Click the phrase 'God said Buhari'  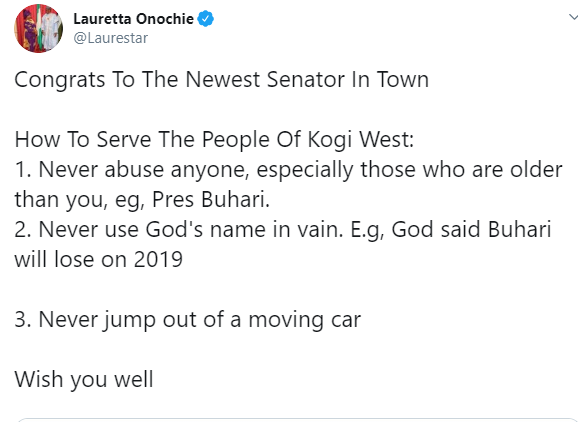(471, 229)
